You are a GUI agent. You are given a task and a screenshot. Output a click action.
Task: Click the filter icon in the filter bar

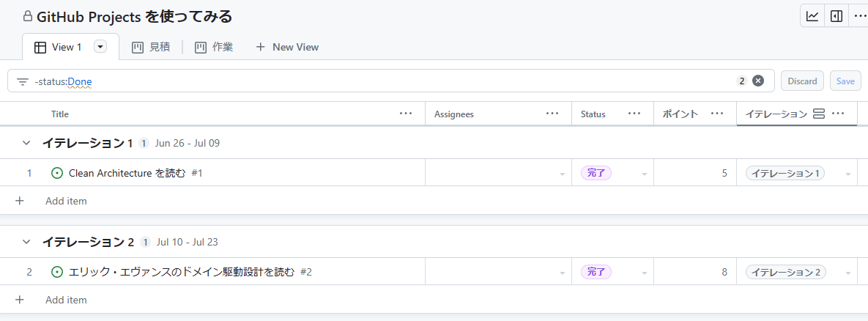pos(23,81)
